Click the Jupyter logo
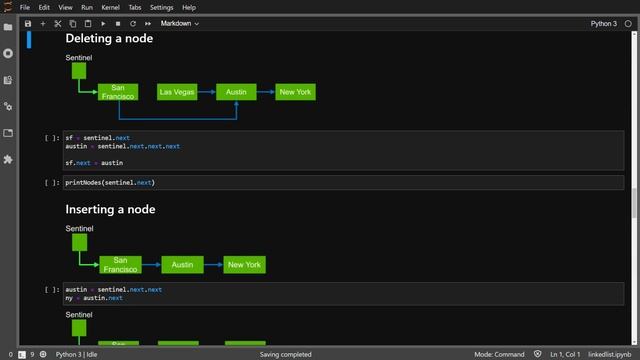 (7, 7)
